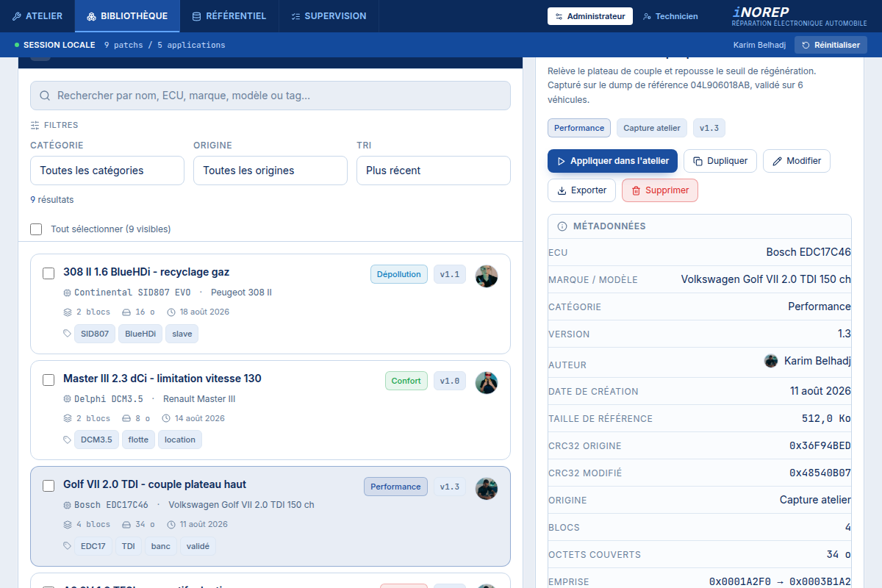Click the chip icon before Bosch EDC17C46
The height and width of the screenshot is (588, 882).
(x=68, y=505)
